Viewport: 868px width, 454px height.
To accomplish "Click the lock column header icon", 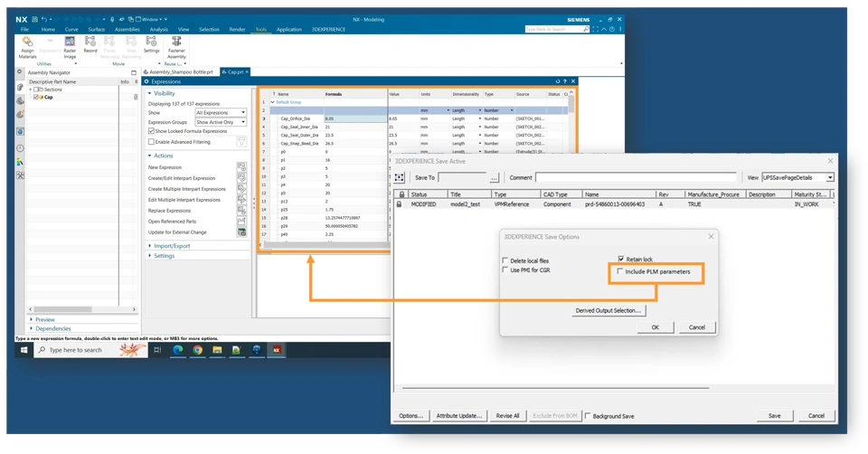I will (x=401, y=194).
